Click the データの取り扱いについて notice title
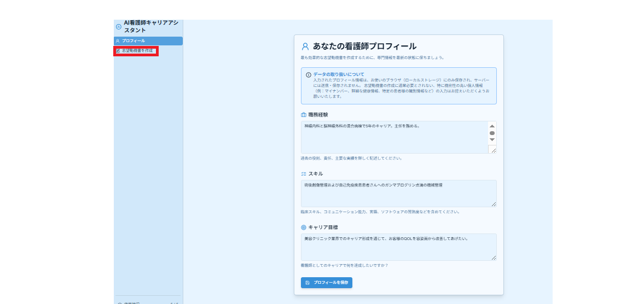The width and height of the screenshot is (644, 304). tap(339, 74)
